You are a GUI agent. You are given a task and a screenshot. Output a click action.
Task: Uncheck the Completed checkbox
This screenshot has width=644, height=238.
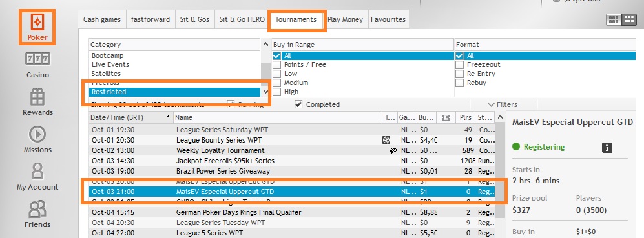click(298, 104)
